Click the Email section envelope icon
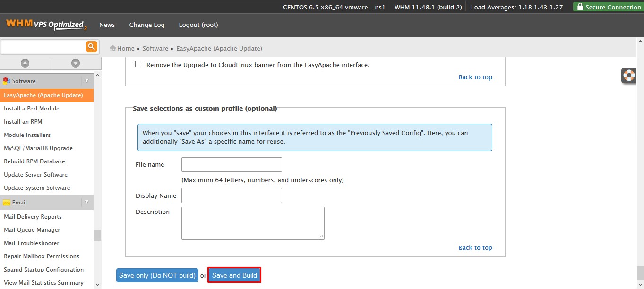The height and width of the screenshot is (289, 644). (7, 203)
